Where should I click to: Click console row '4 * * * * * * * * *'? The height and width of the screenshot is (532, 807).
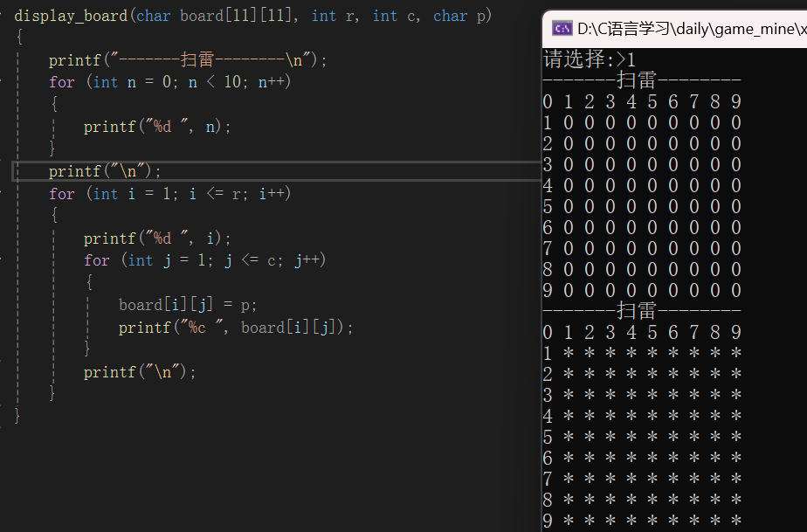(642, 416)
